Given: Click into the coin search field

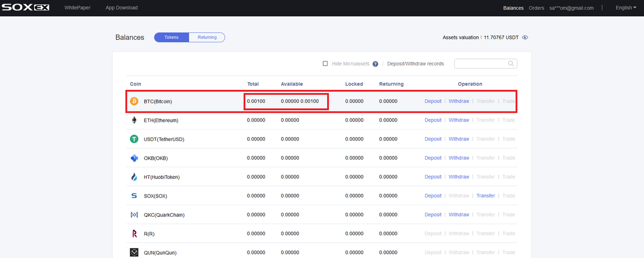Looking at the screenshot, I should click(486, 63).
